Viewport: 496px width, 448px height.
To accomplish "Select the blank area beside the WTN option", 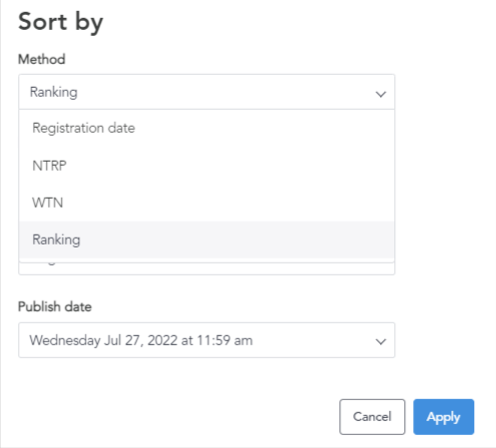I will click(x=229, y=203).
